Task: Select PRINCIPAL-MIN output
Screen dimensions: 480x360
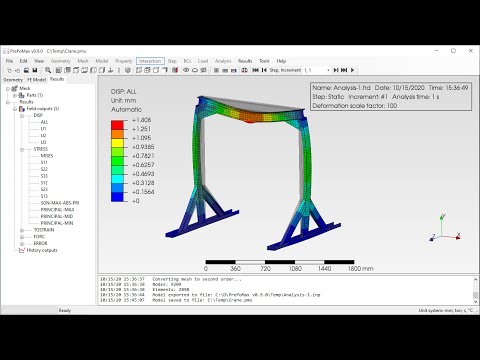Action: (x=57, y=223)
